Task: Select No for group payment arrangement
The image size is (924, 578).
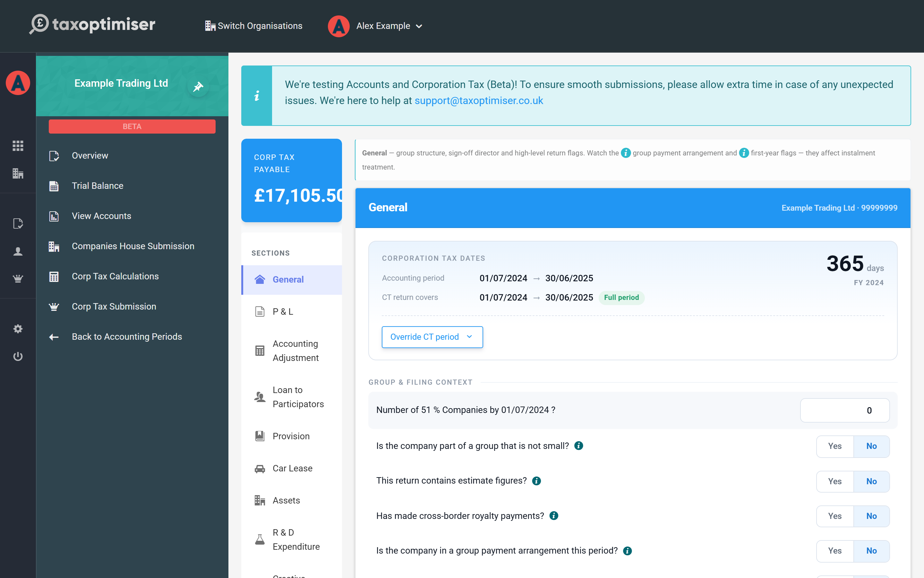Action: pos(871,551)
